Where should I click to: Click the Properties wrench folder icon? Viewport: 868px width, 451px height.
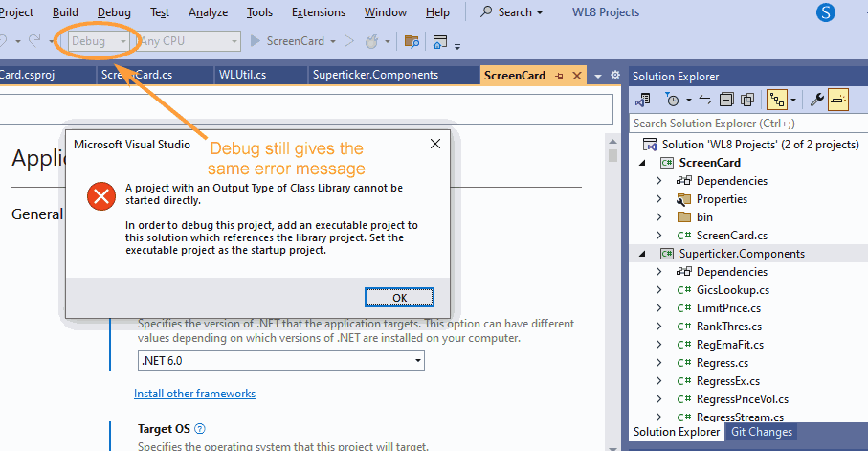[684, 199]
